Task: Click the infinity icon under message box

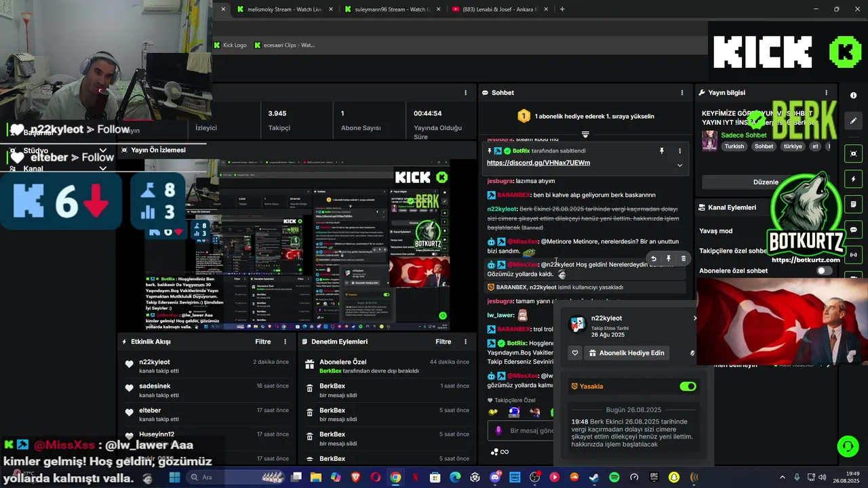Action: pyautogui.click(x=504, y=452)
